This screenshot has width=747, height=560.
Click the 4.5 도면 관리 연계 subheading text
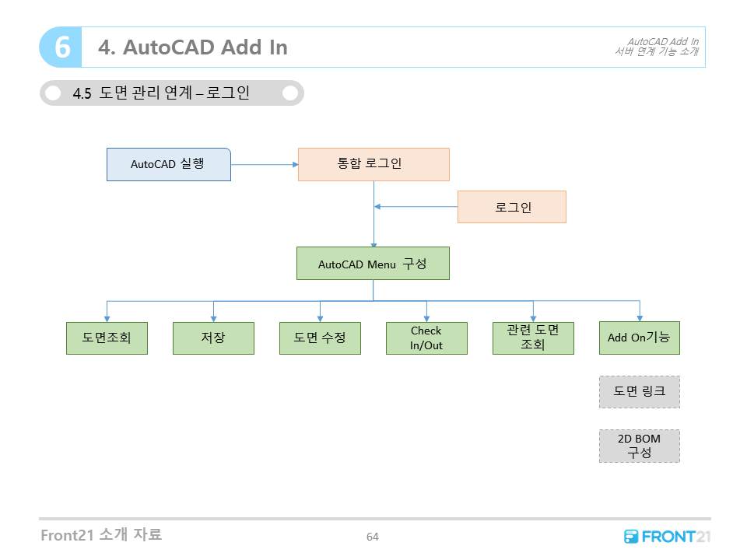point(161,93)
